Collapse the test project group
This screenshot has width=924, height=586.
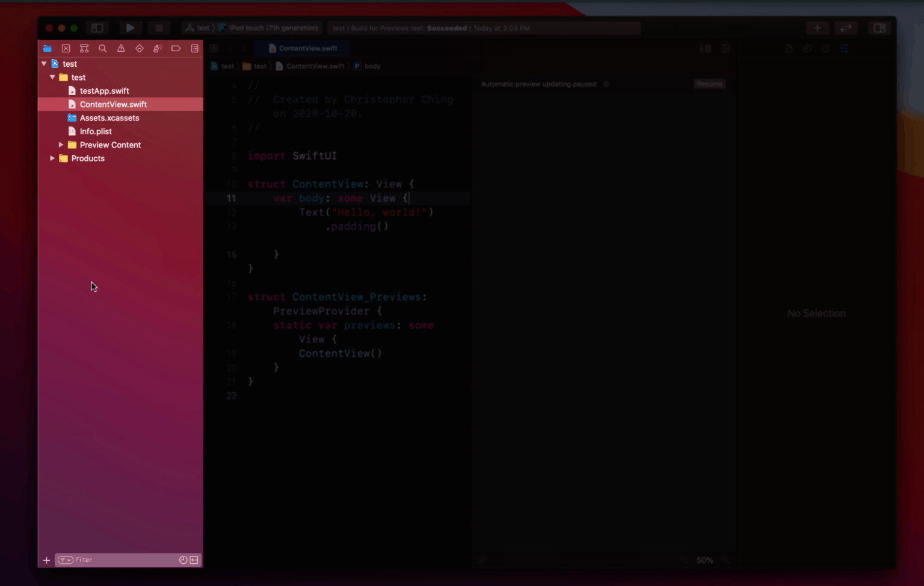tap(43, 63)
